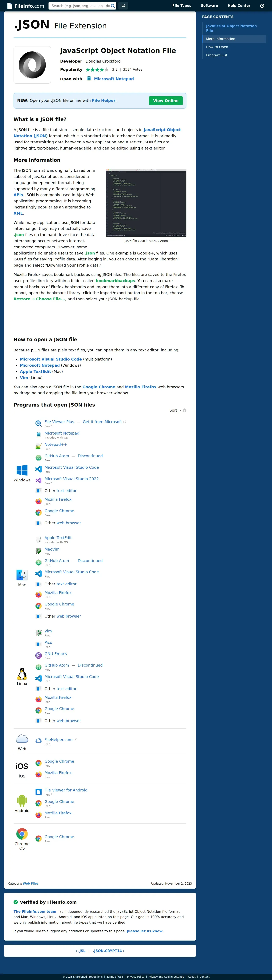Image resolution: width=272 pixels, height=980 pixels.
Task: Jump to How to Open in page contents
Action: [x=234, y=47]
